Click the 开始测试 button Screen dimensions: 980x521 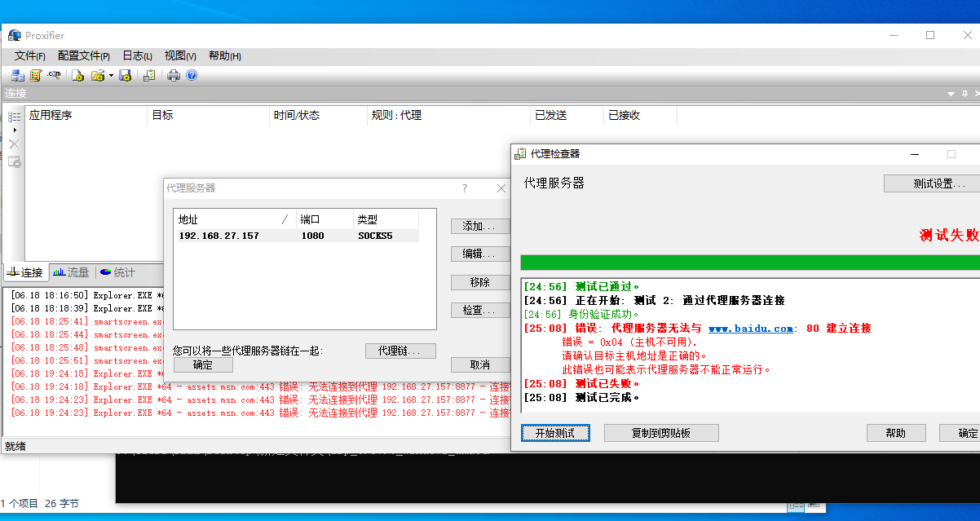pos(555,433)
